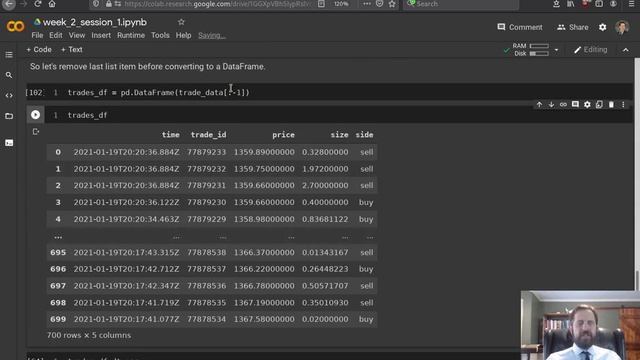This screenshot has height=360, width=640.
Task: Copy link to cell icon
Action: click(x=563, y=105)
